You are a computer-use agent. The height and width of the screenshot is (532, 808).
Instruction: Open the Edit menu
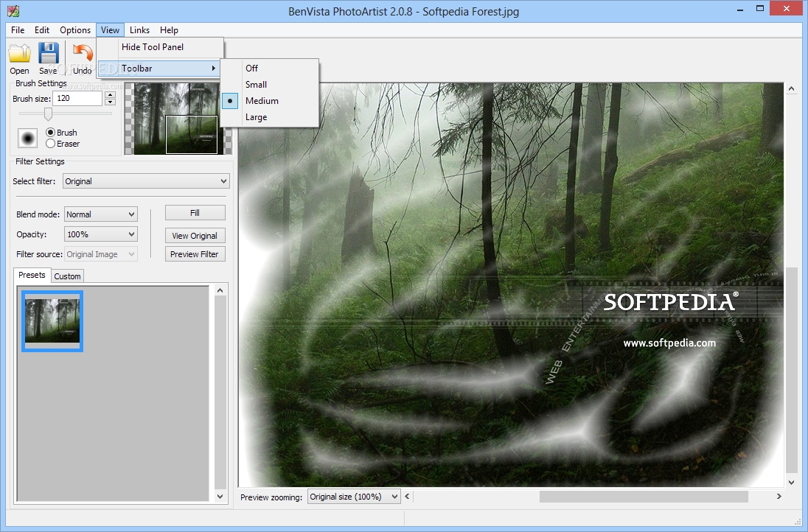[x=42, y=30]
